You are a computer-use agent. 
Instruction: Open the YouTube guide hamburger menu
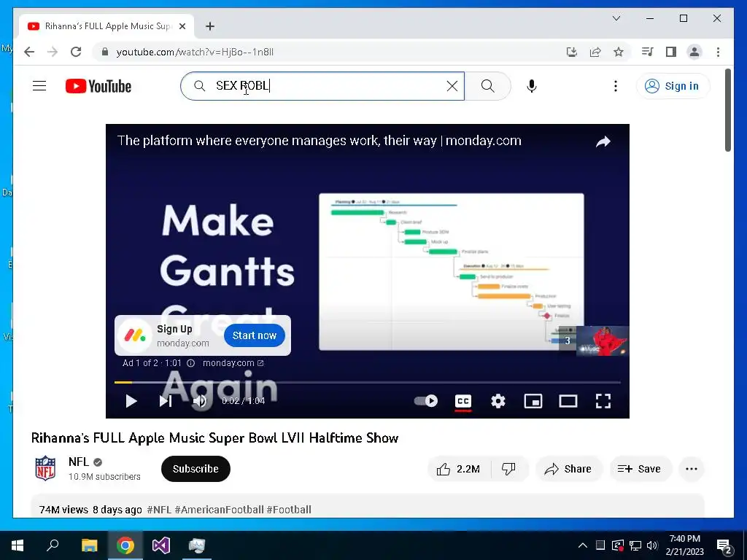coord(39,86)
